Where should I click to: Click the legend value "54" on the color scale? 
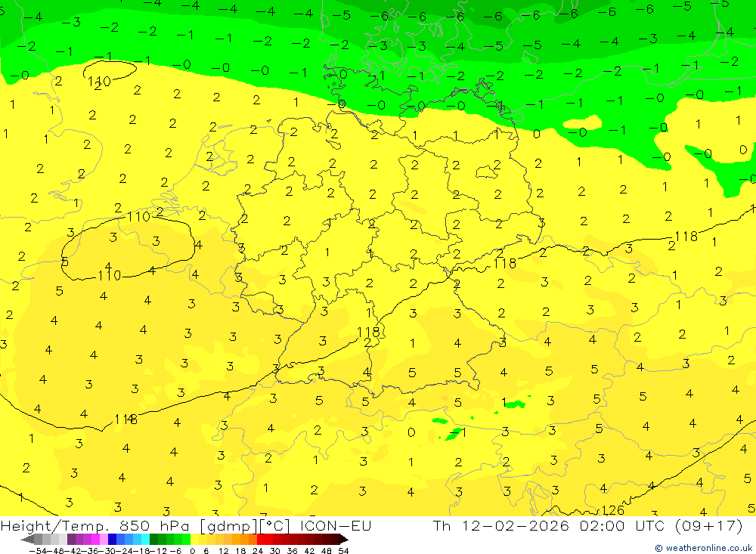coord(343,551)
